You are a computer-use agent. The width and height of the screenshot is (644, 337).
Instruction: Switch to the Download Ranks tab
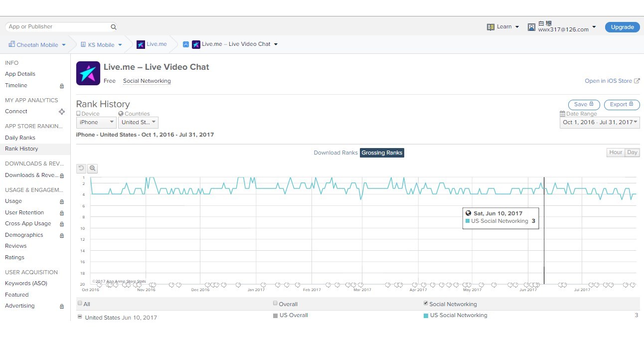pyautogui.click(x=335, y=153)
